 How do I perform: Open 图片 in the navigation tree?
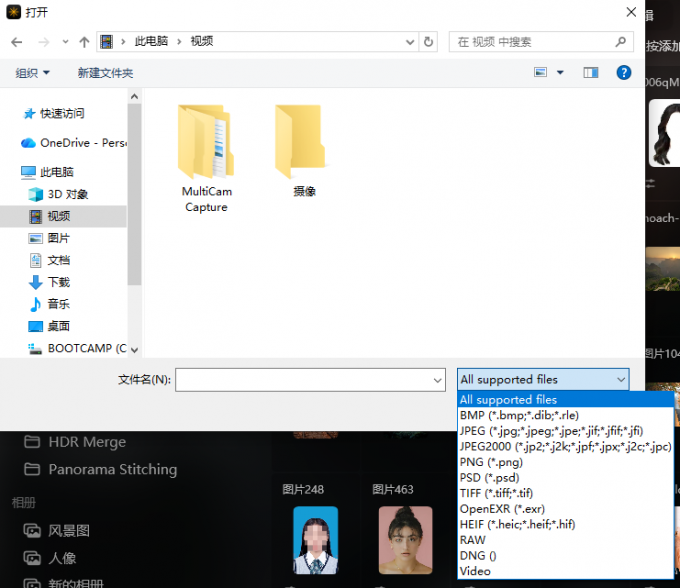49,238
